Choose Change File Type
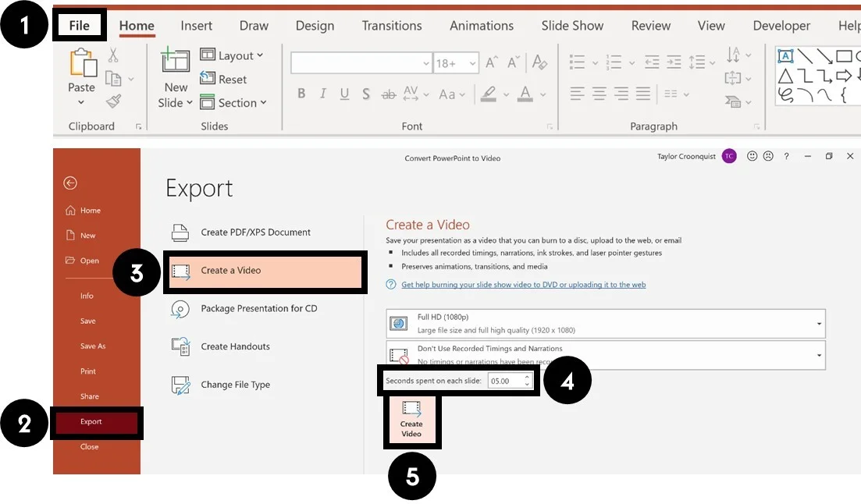The width and height of the screenshot is (861, 504). (221, 385)
